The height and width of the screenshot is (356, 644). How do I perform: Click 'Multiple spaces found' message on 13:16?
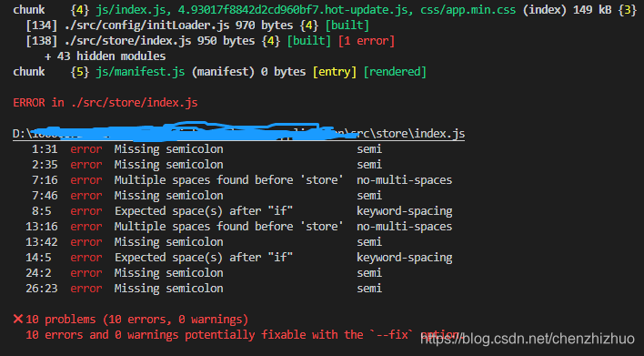(x=229, y=227)
